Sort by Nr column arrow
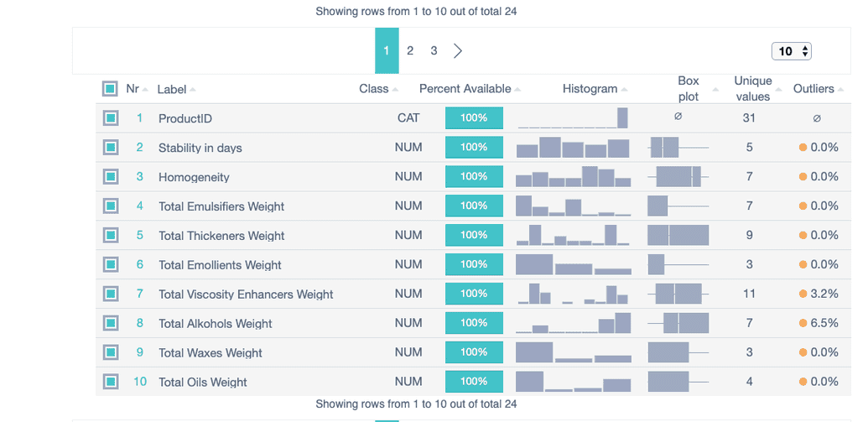The width and height of the screenshot is (868, 422). [145, 90]
